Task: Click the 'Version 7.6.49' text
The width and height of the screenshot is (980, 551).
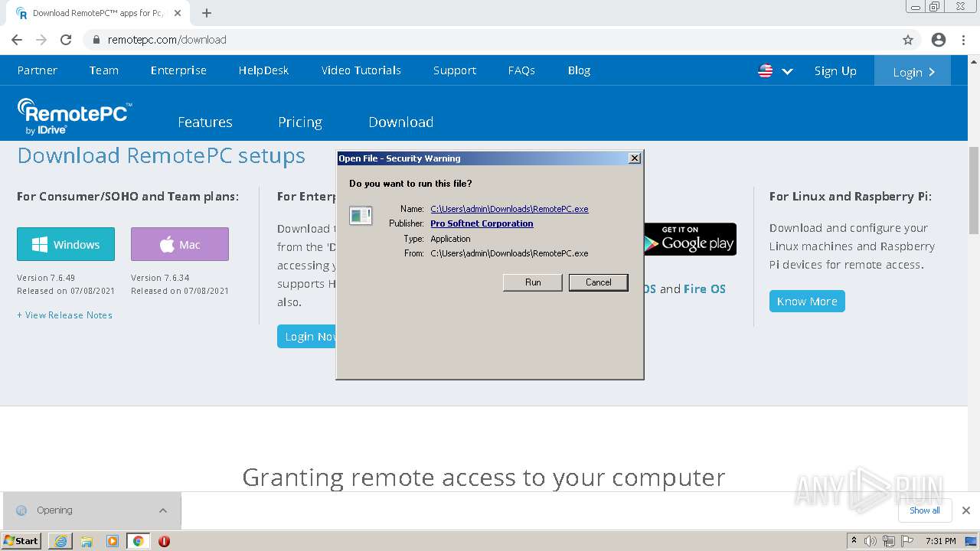Action: click(x=46, y=278)
